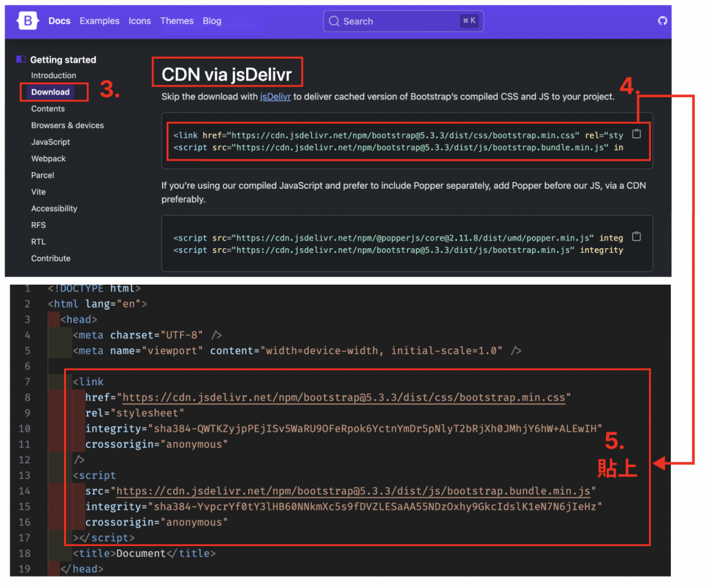Click the rel="stylesheet" line in editor

coord(134,414)
